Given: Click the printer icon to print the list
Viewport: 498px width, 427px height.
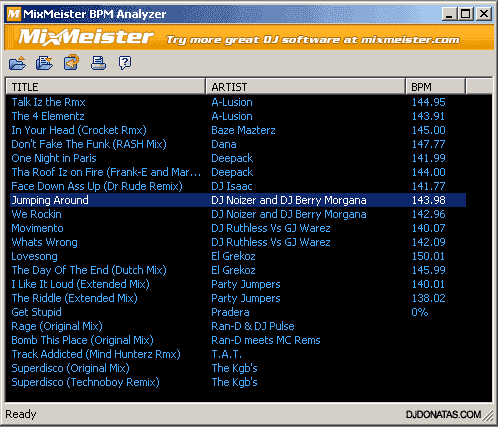Looking at the screenshot, I should tap(98, 63).
